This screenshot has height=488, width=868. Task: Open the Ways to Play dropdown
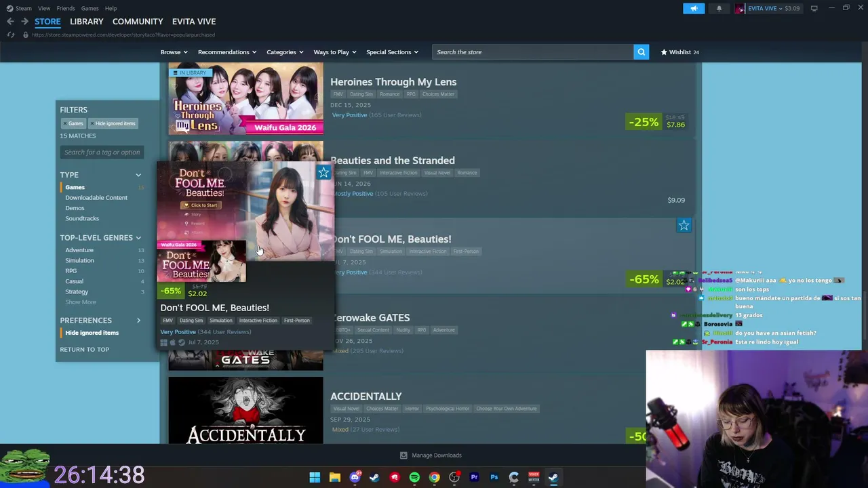point(335,52)
